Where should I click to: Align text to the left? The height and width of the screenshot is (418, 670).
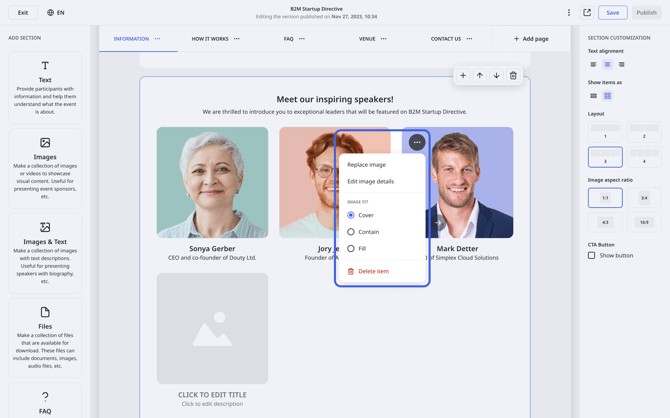coord(594,65)
